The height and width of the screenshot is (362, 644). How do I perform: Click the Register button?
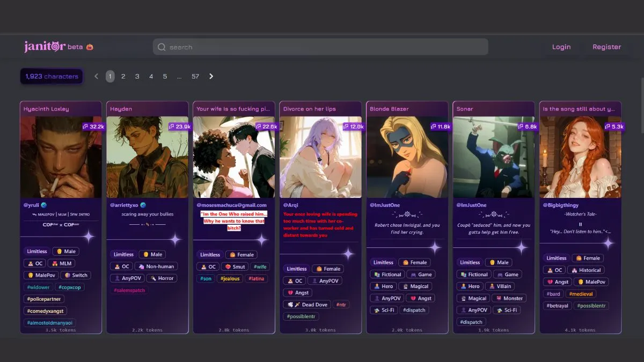pyautogui.click(x=607, y=47)
